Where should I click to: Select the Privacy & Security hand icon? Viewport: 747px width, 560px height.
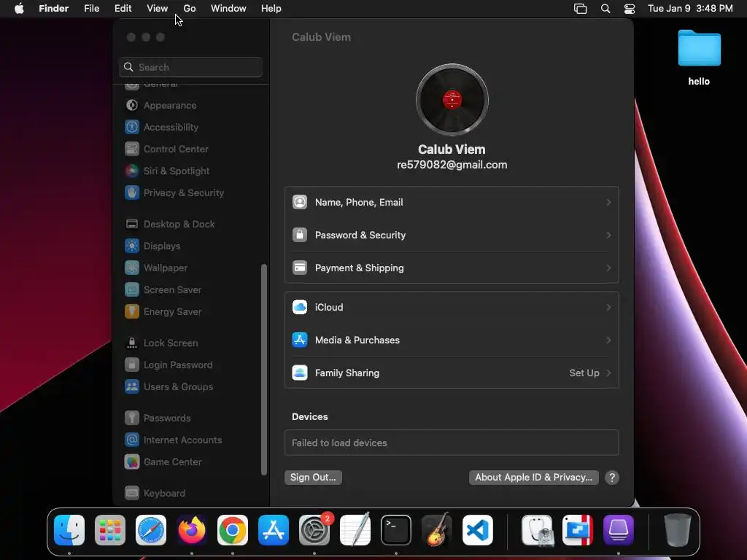[x=132, y=192]
